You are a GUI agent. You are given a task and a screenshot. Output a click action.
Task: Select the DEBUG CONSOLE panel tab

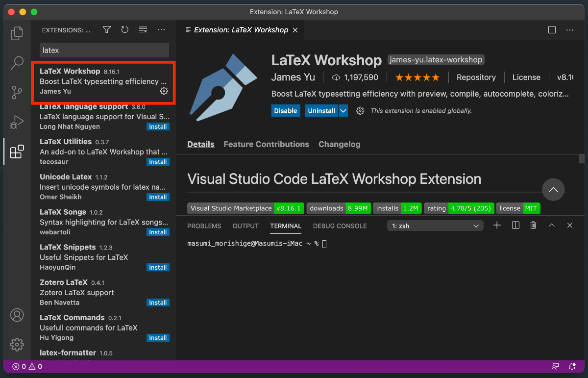click(340, 226)
